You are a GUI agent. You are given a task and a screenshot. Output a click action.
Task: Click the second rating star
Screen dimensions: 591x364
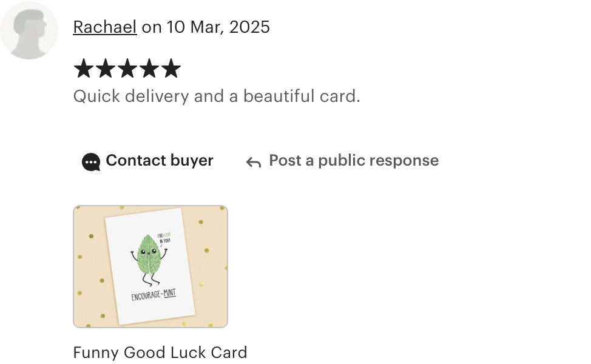(x=106, y=68)
